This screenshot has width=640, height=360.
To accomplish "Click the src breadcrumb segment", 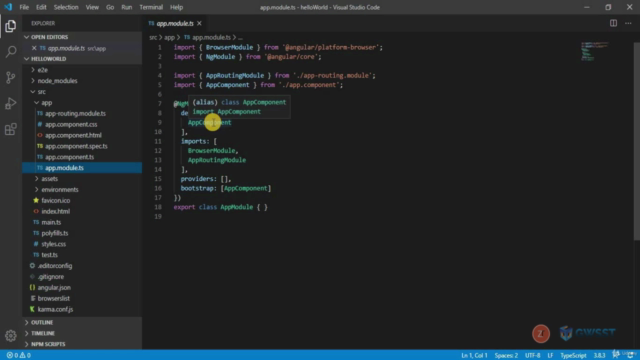I will [153, 37].
